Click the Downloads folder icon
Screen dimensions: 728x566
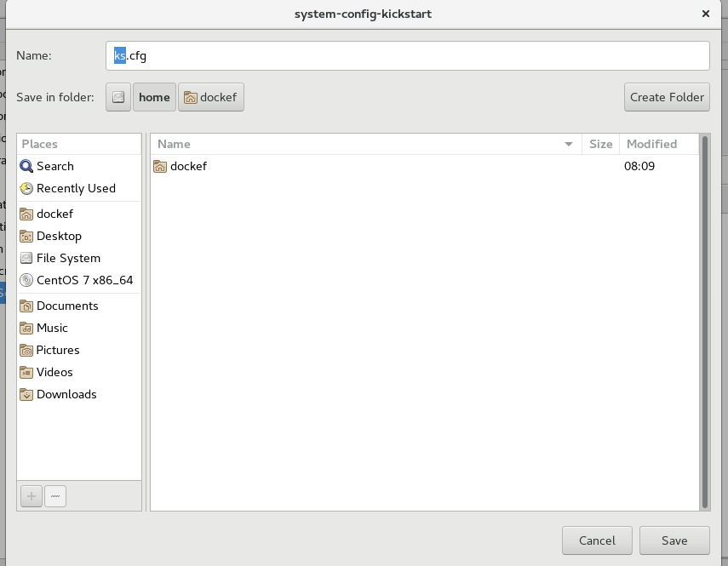[x=26, y=394]
